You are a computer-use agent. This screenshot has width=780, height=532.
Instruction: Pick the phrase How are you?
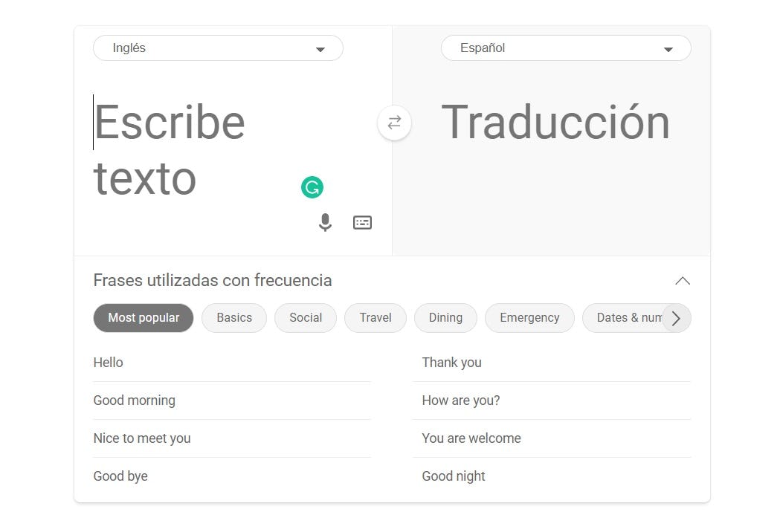[x=461, y=400]
